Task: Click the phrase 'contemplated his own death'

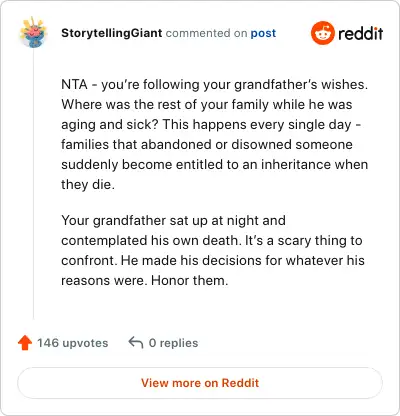Action: (x=151, y=240)
